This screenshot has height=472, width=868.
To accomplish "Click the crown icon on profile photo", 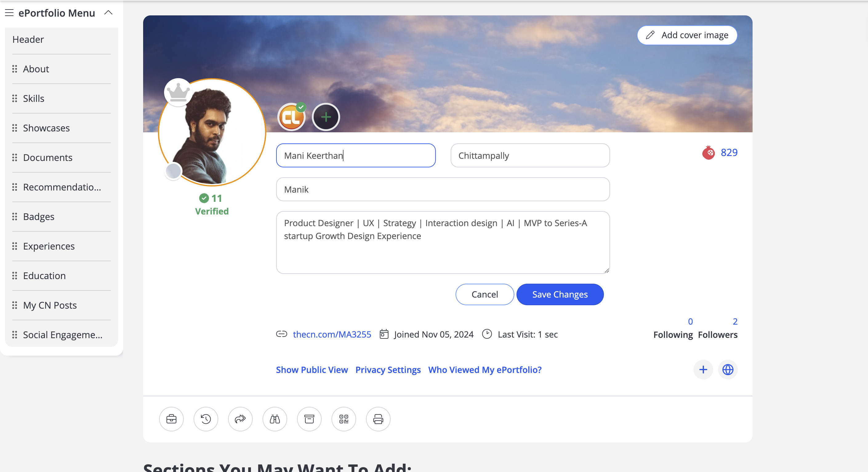I will pos(178,92).
